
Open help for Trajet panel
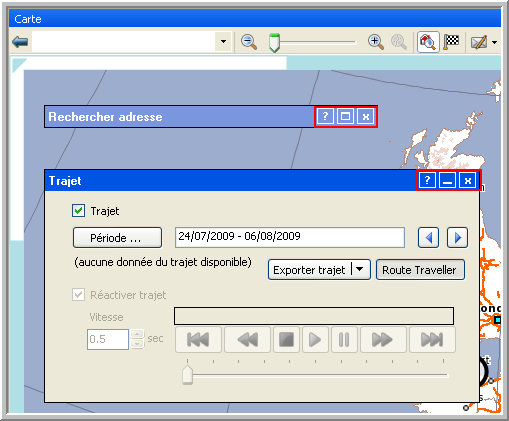click(427, 180)
